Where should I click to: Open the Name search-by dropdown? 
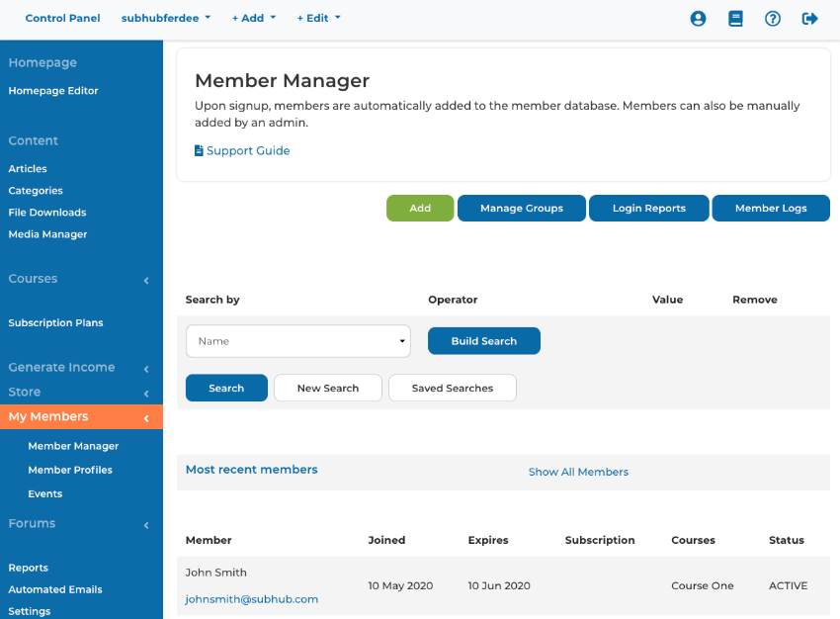point(297,340)
